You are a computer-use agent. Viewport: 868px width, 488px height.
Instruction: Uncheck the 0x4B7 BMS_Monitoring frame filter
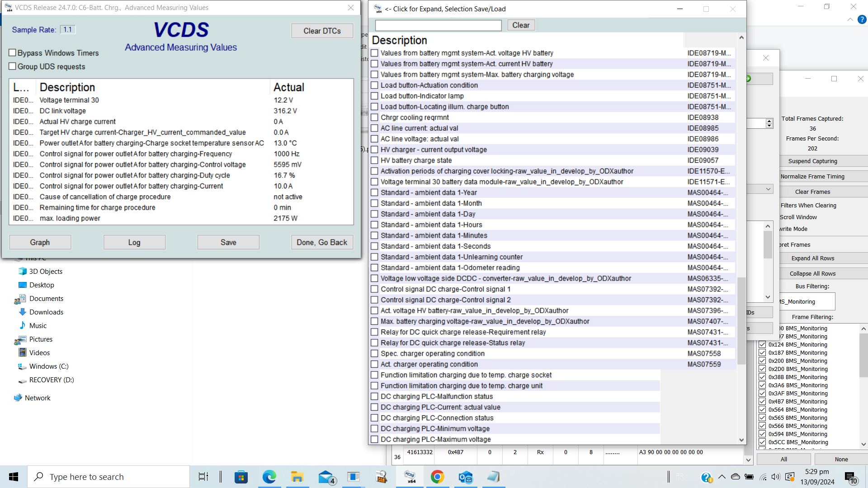(x=762, y=401)
